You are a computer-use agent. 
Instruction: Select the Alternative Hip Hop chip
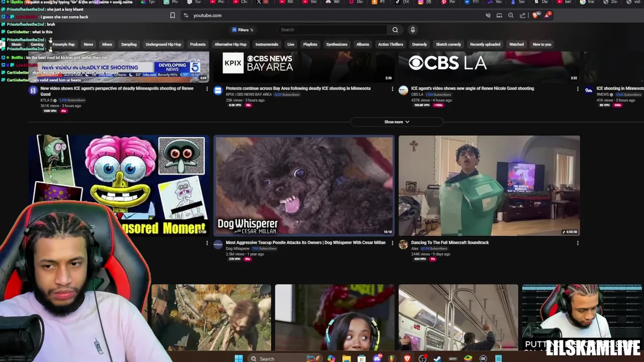click(x=230, y=44)
